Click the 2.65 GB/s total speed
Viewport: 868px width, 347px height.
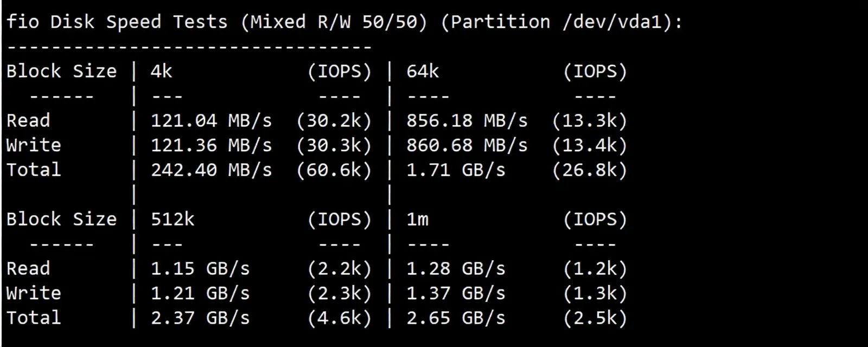[x=456, y=318]
